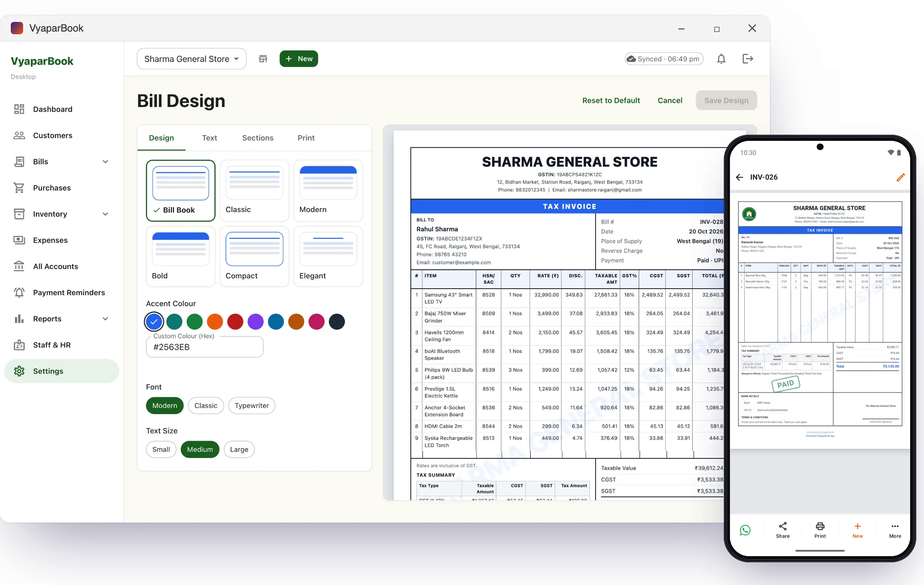Click the Save Design button
This screenshot has height=585, width=924.
click(x=726, y=100)
